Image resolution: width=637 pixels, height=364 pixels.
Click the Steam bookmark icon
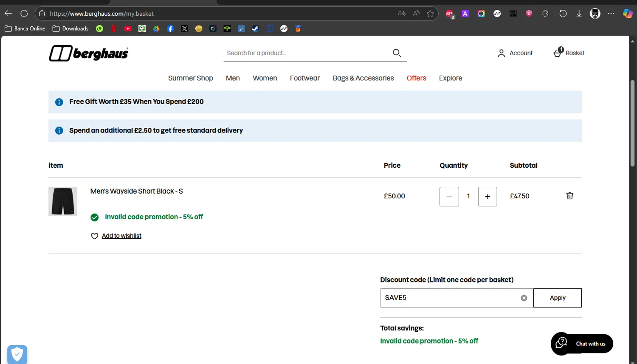255,29
